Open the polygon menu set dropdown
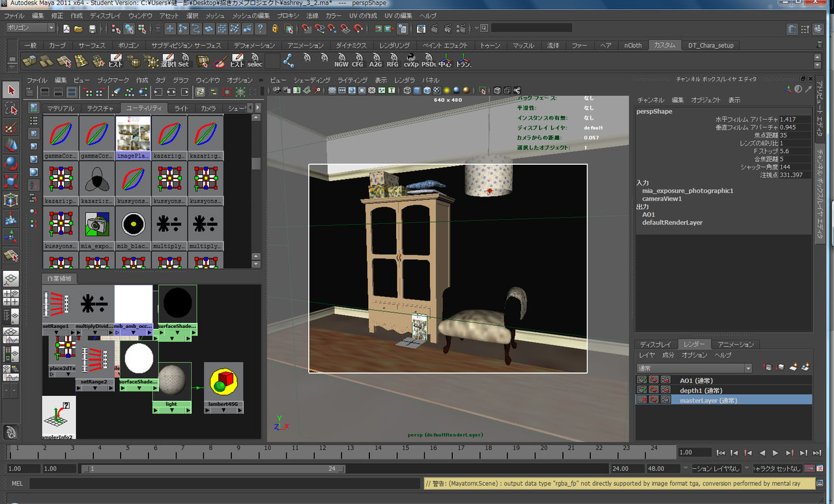Image resolution: width=834 pixels, height=504 pixels. point(31,28)
